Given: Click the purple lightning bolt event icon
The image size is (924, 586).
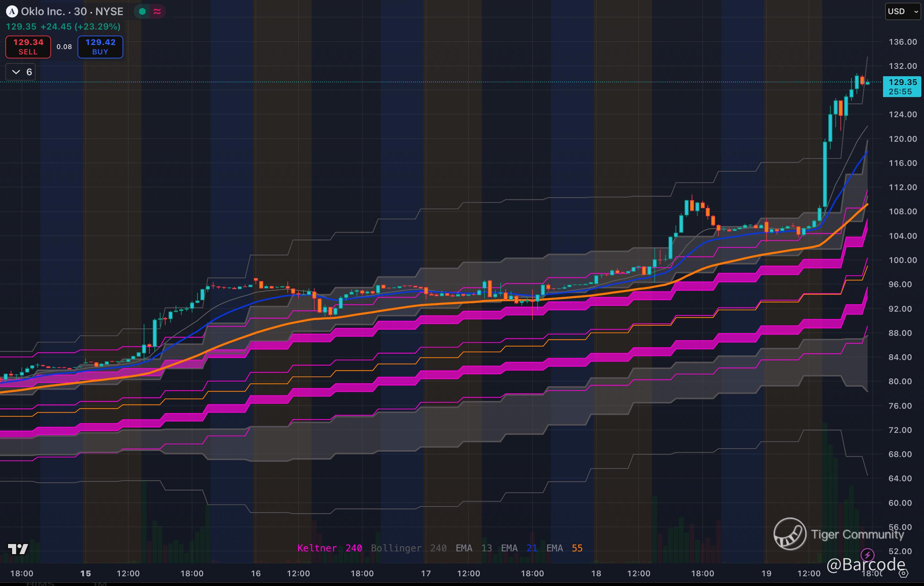Looking at the screenshot, I should [867, 554].
